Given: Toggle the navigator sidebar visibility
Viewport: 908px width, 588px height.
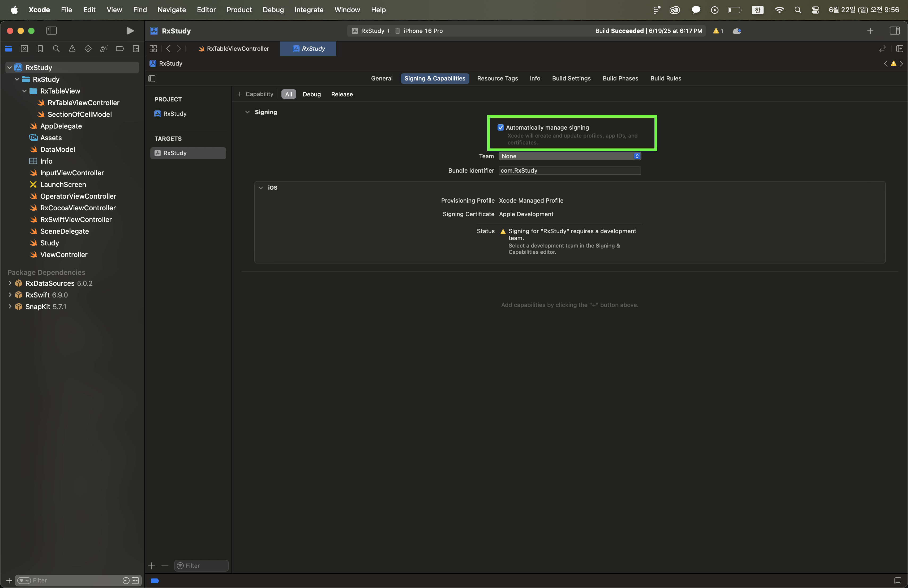Looking at the screenshot, I should tap(52, 31).
